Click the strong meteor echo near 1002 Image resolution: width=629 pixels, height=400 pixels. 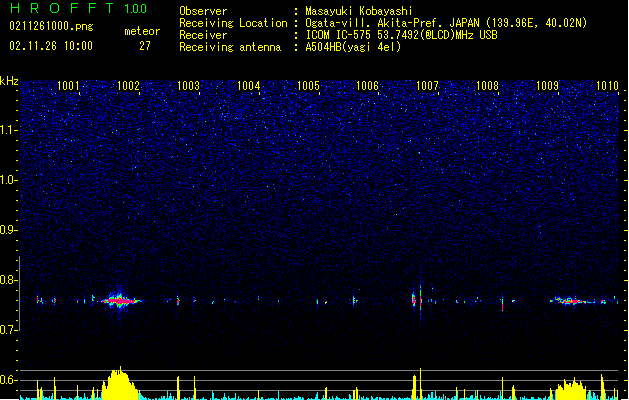(120, 300)
